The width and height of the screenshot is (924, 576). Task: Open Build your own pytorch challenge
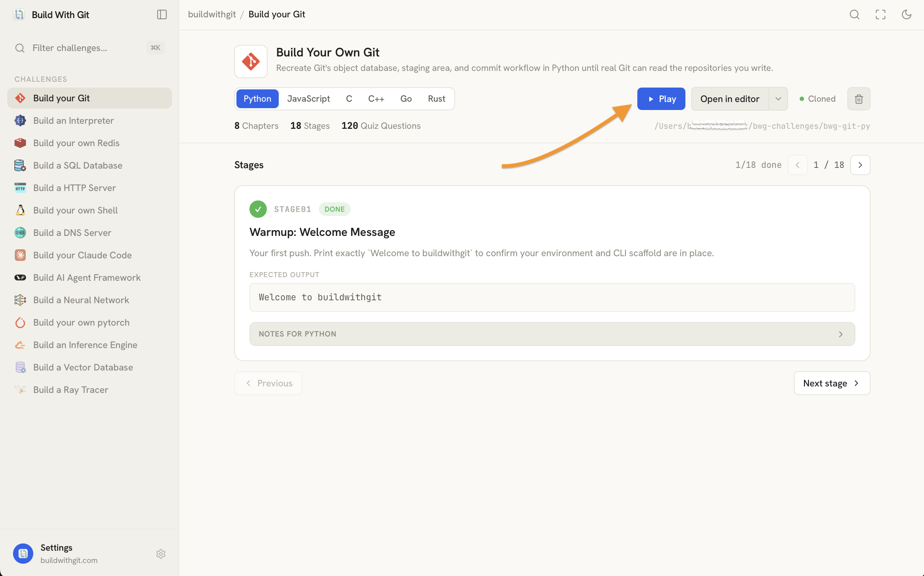pyautogui.click(x=89, y=323)
